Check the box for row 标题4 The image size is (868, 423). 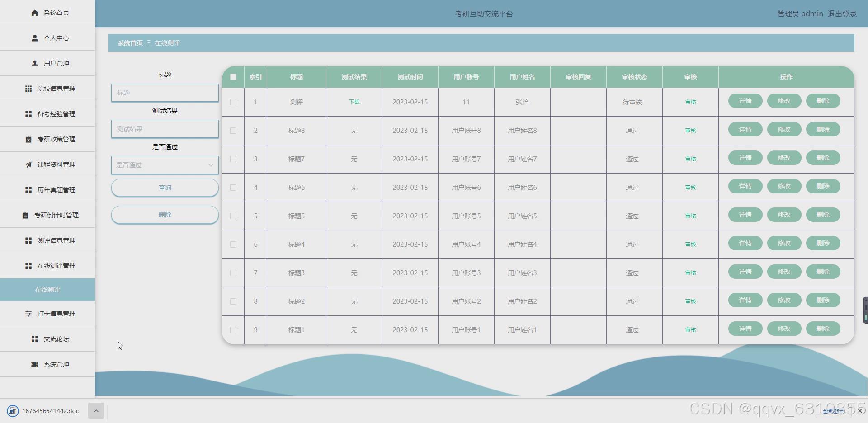[233, 244]
